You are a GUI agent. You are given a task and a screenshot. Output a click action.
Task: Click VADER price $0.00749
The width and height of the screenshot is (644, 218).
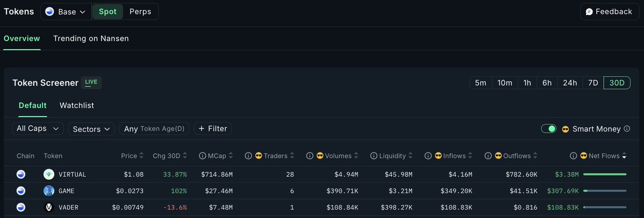128,207
